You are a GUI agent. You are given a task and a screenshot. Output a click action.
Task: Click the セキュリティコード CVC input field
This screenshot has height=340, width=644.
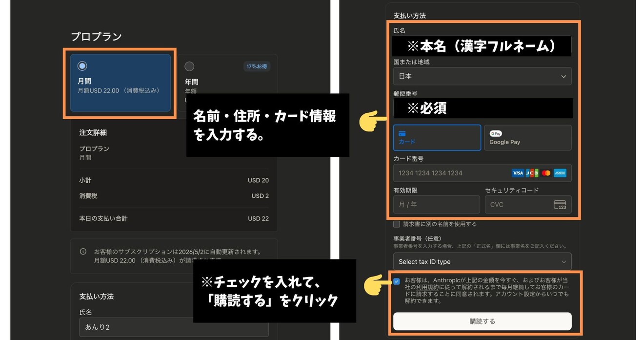528,205
